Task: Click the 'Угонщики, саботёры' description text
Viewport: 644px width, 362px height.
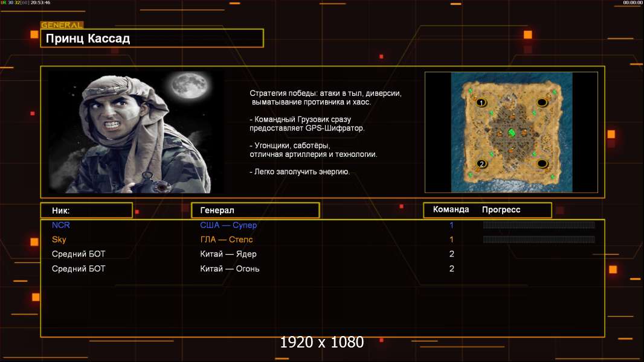Action: [x=314, y=150]
